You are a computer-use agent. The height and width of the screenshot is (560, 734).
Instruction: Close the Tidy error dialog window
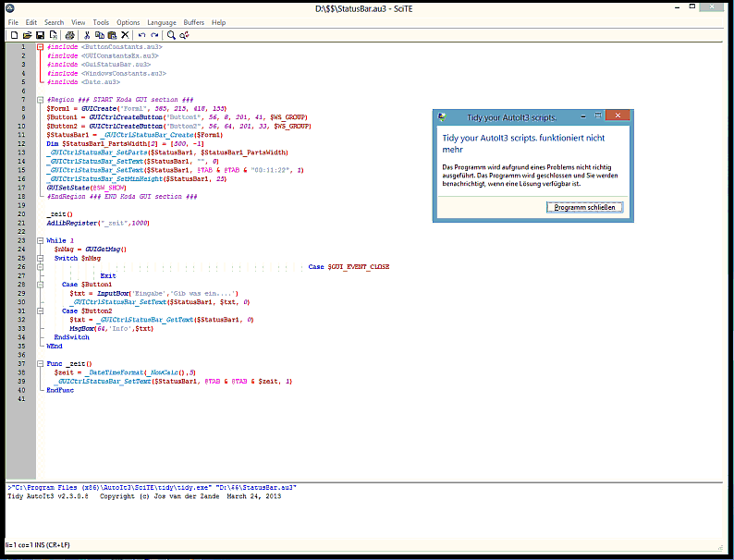coord(618,116)
